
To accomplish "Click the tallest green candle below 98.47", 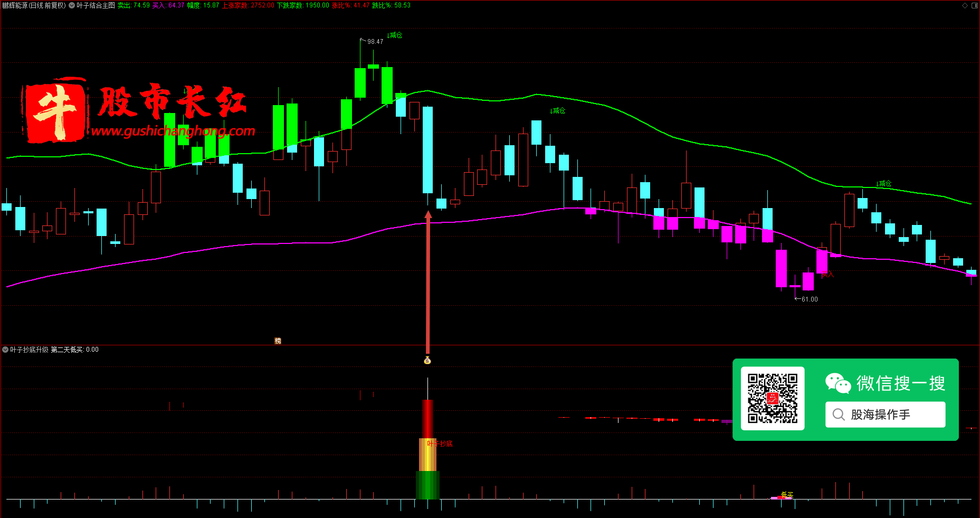I will pos(360,83).
